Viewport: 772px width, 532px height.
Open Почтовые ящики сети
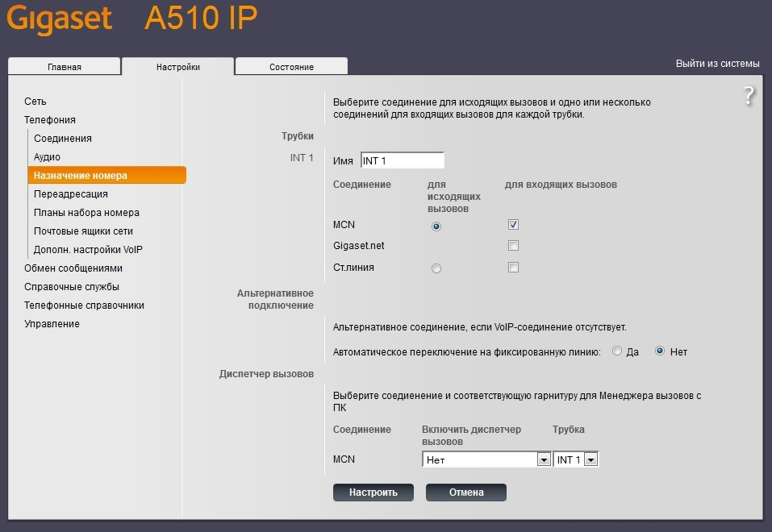click(x=83, y=231)
